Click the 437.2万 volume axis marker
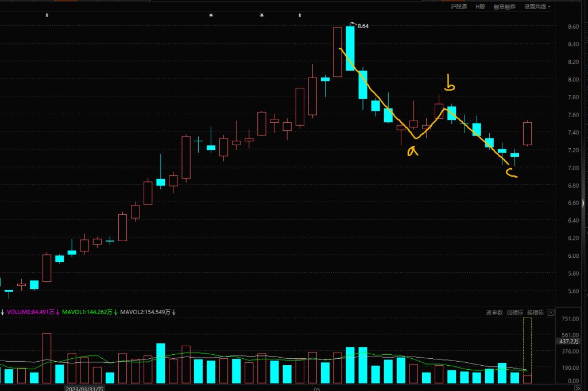The image size is (588, 391). [x=568, y=342]
